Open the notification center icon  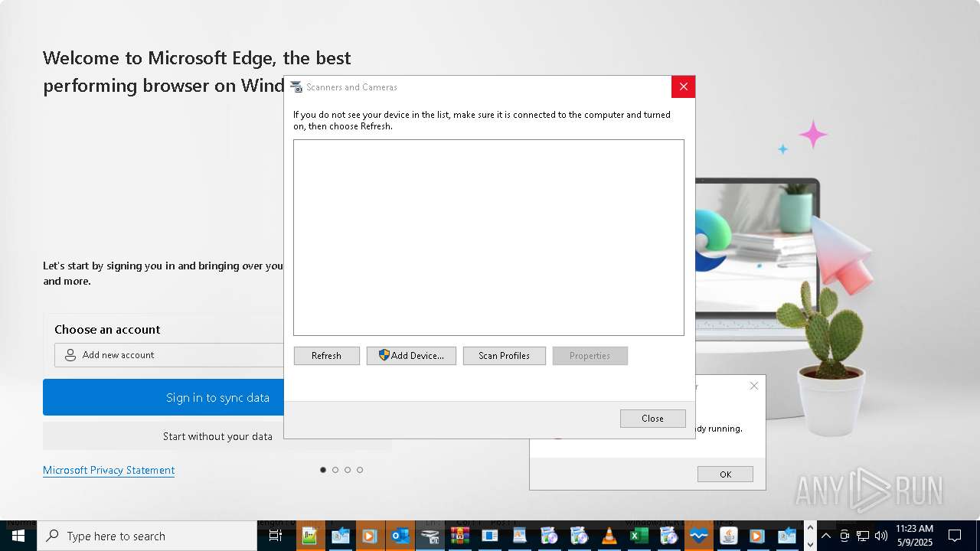(x=955, y=536)
